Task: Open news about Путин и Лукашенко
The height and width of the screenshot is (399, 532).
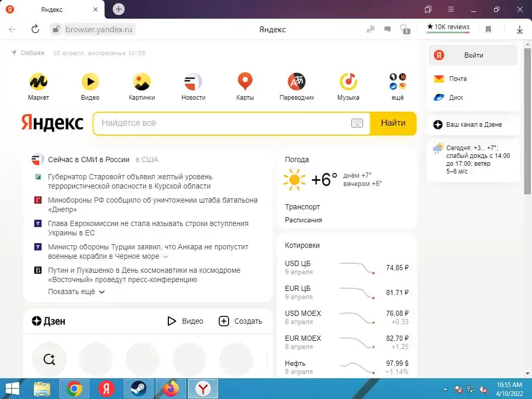Action: tap(144, 275)
